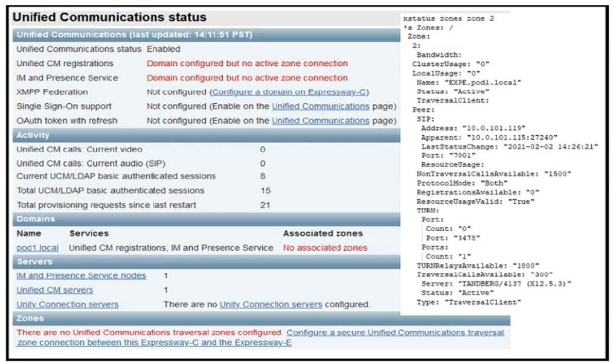
Task: Click Unity Connection servers link in Servers list
Action: pos(67,304)
